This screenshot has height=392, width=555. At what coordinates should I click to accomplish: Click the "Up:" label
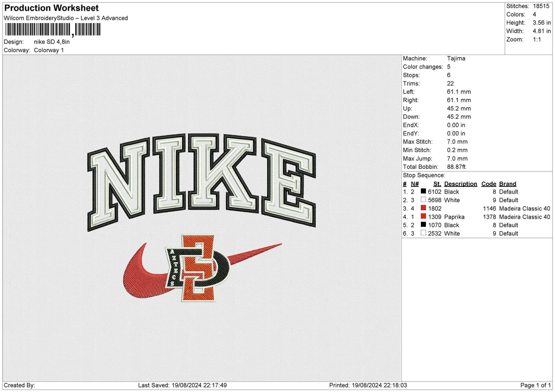[408, 109]
